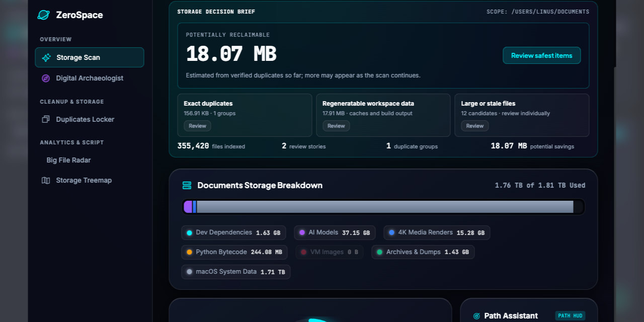Viewport: 644px width, 322px height.
Task: Click the Digital Archaeologist compass icon
Action: [x=46, y=78]
